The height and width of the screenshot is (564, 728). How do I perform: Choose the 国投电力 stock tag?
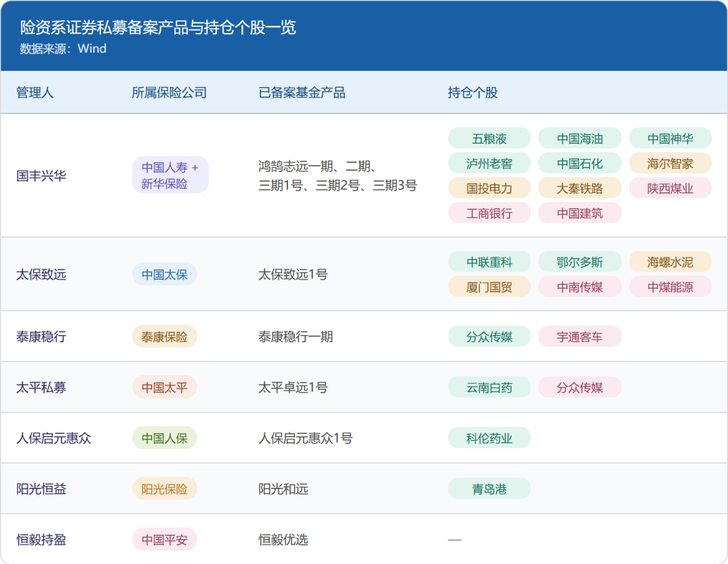click(489, 188)
